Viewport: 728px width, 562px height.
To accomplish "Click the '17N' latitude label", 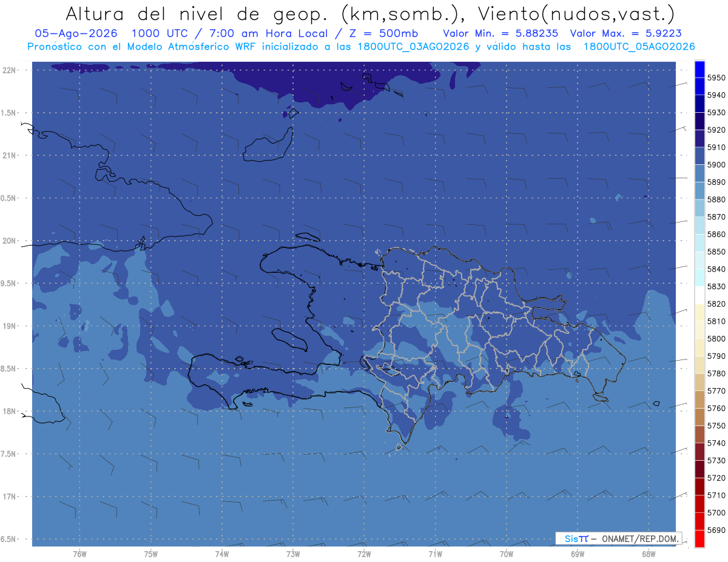I will coord(9,497).
